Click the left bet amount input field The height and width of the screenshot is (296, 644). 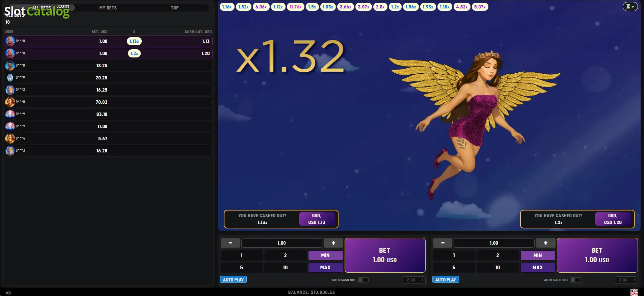pyautogui.click(x=281, y=243)
